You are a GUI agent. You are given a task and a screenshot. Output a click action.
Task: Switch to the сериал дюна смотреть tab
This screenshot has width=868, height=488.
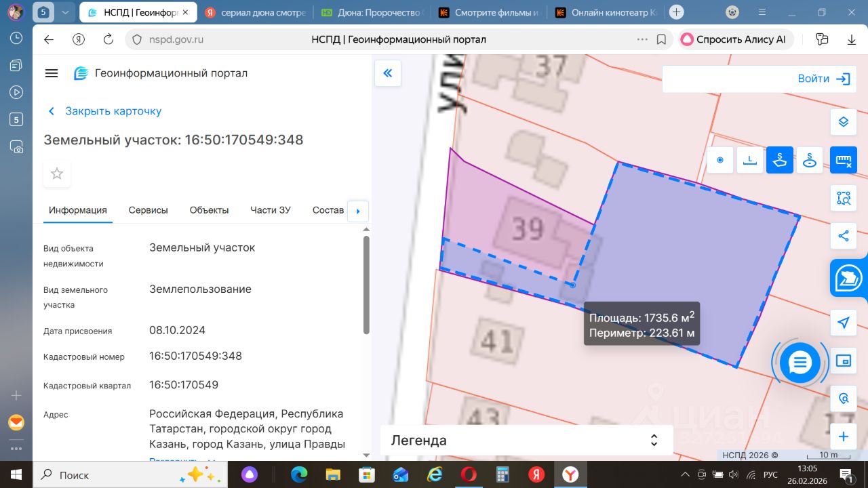255,12
